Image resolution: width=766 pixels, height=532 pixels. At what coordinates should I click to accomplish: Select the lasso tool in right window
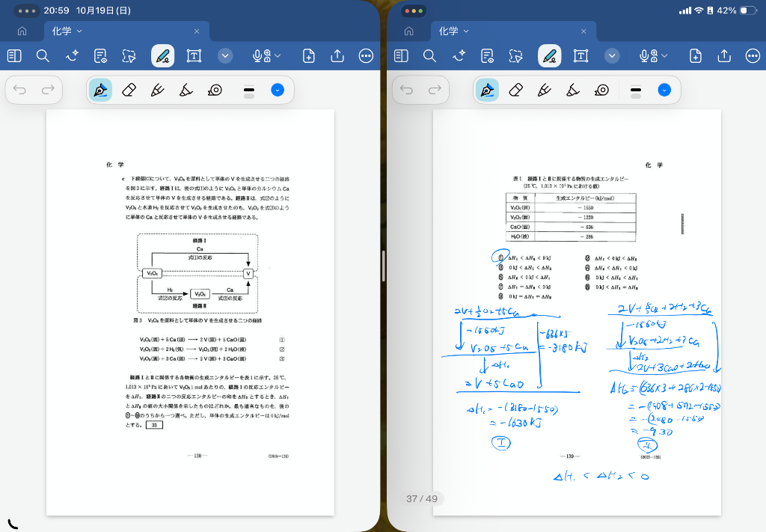[515, 56]
